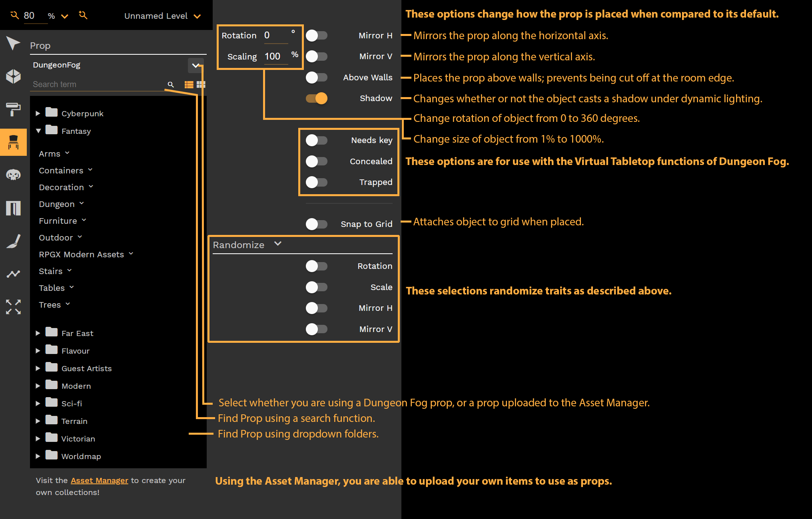Expand the Cyberpunk folder arrow
The width and height of the screenshot is (812, 519).
[x=38, y=113]
